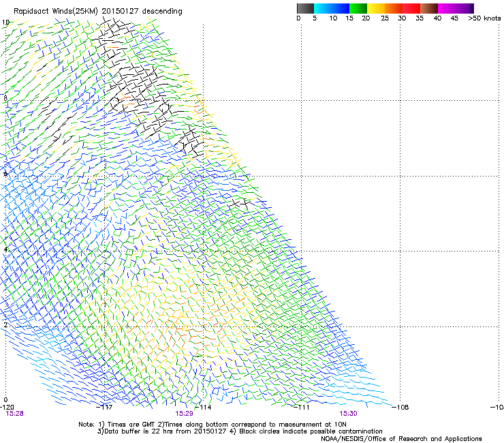
Task: Click the green 15-20 knots color segment
Action: point(358,8)
